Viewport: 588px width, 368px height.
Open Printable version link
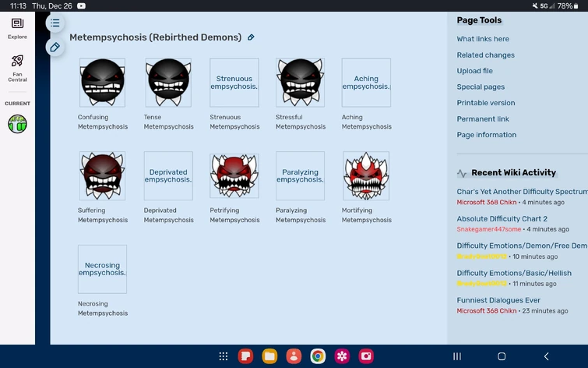tap(486, 102)
